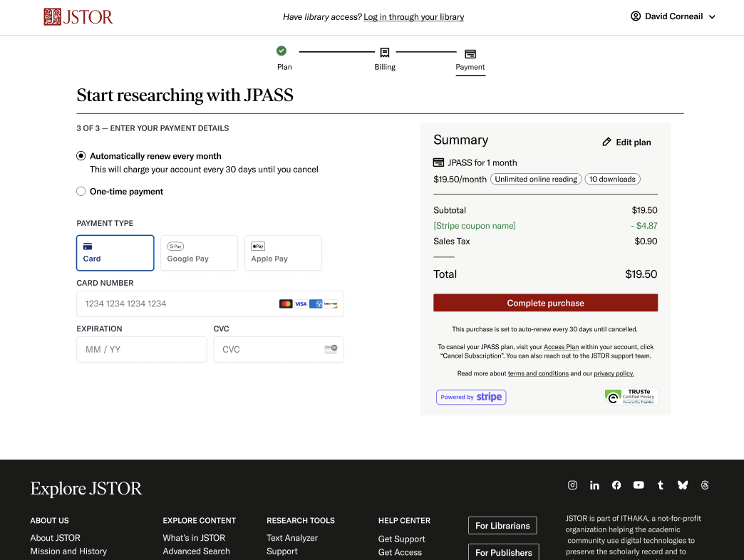Switch to the Apple Pay payment tab
The height and width of the screenshot is (560, 744).
point(283,253)
